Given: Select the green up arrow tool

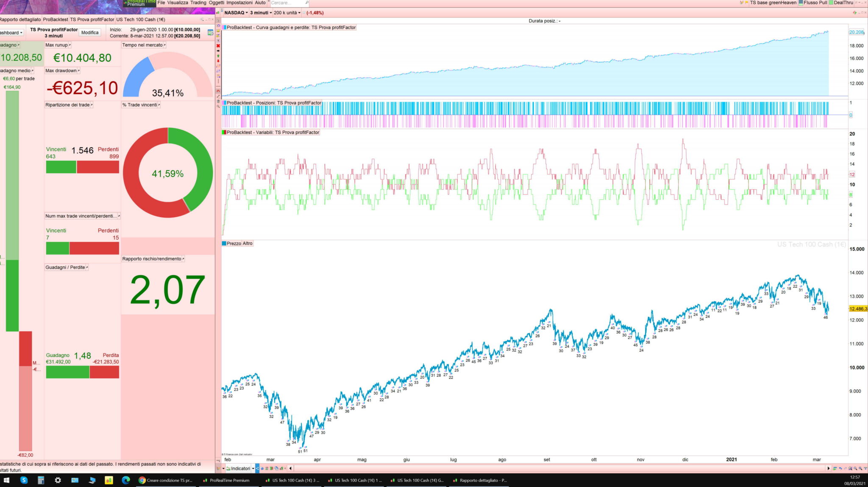Looking at the screenshot, I should pos(218,56).
